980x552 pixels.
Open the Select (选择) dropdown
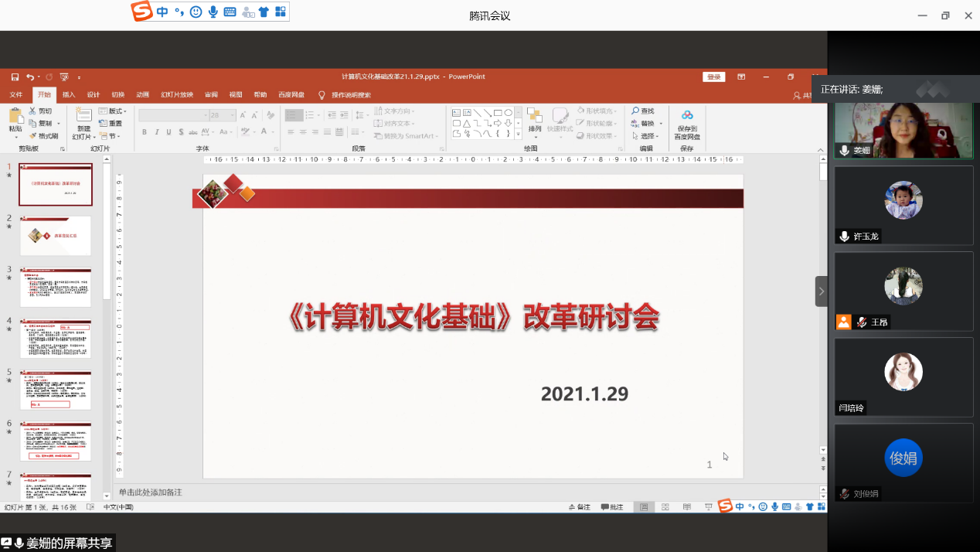646,136
